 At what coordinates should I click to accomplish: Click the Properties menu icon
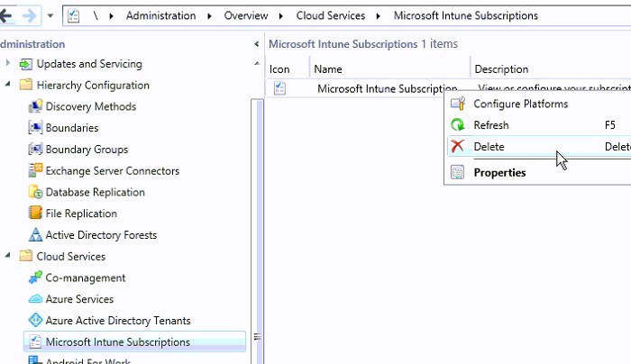458,172
